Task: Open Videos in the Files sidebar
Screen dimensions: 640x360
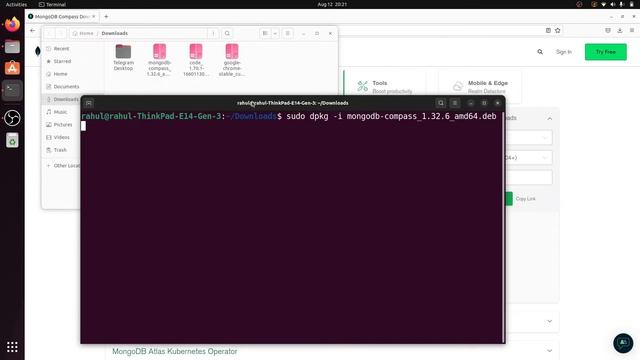Action: pos(61,137)
